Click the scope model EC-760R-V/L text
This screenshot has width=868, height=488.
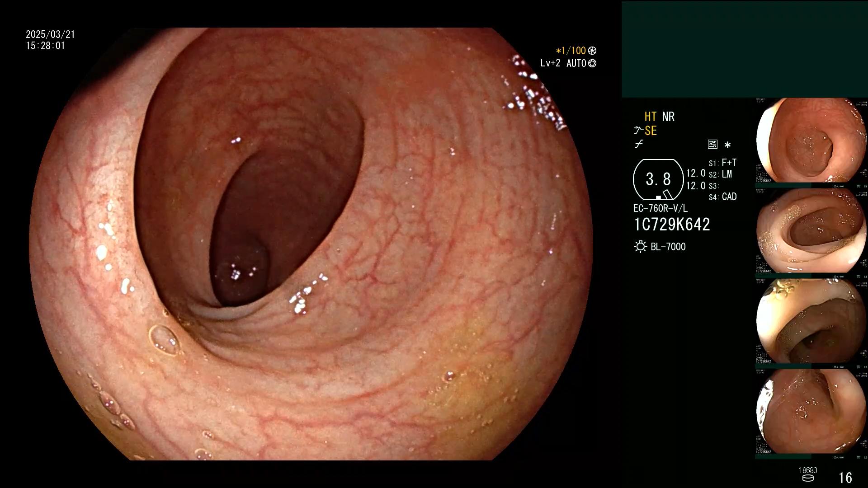pos(660,209)
